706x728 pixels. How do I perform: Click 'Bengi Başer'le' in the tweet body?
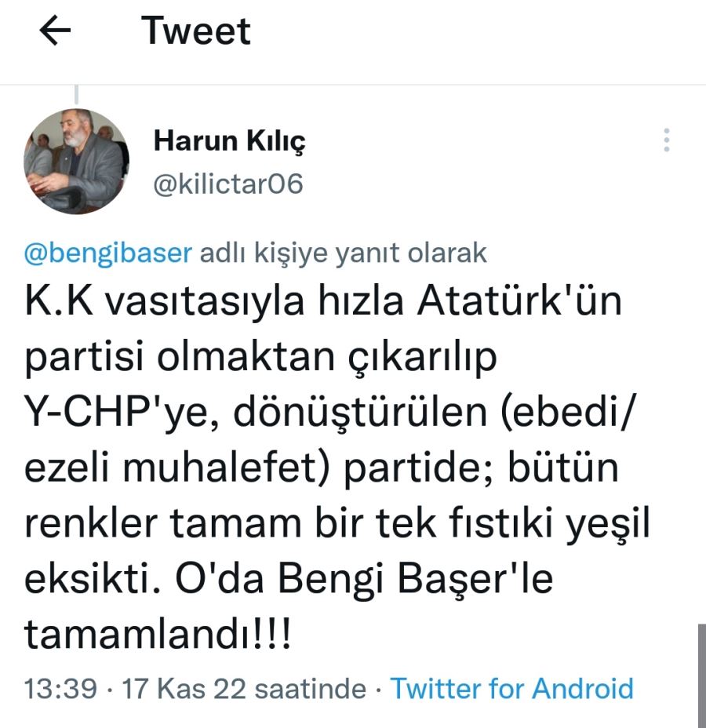(x=416, y=579)
